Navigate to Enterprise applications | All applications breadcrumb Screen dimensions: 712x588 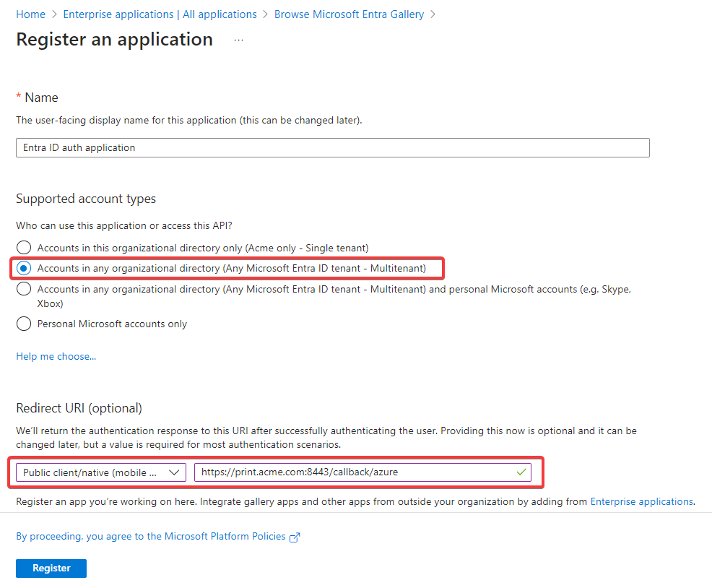pyautogui.click(x=160, y=14)
